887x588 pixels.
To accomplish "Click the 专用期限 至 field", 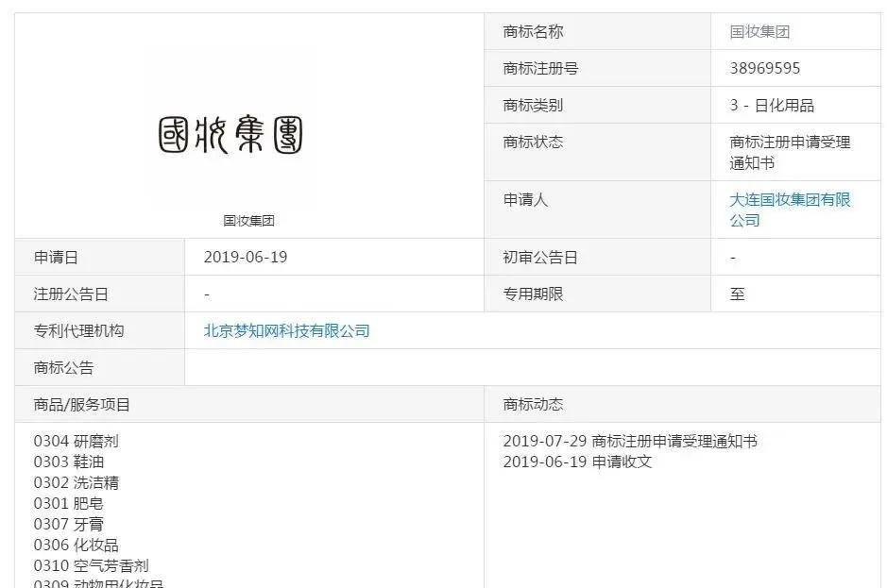I will tap(737, 294).
